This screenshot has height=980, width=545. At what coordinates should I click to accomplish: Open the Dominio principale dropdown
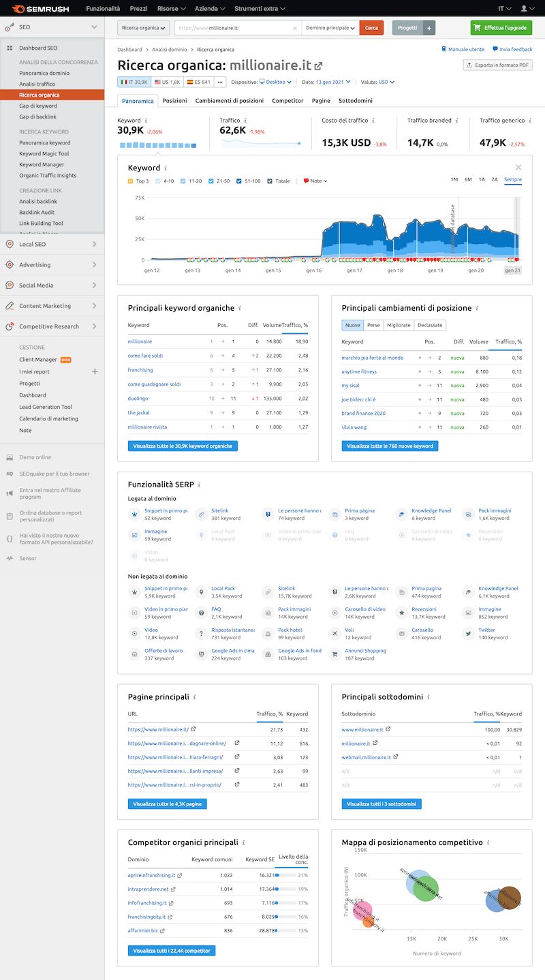coord(330,28)
